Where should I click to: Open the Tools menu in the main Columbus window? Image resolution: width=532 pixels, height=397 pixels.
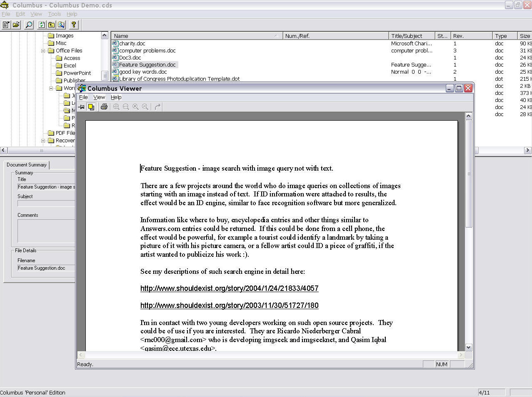point(55,14)
